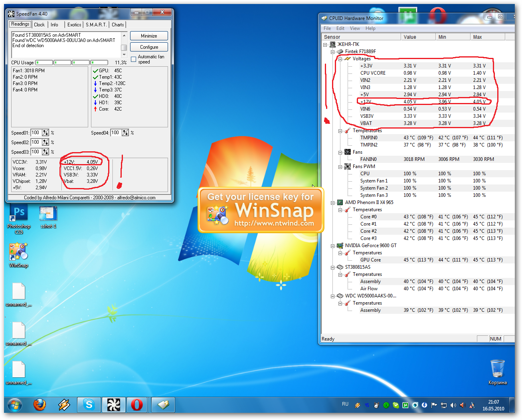Click the ЖЕНЯ-ПК computer icon
This screenshot has width=522, height=420.
(332, 44)
